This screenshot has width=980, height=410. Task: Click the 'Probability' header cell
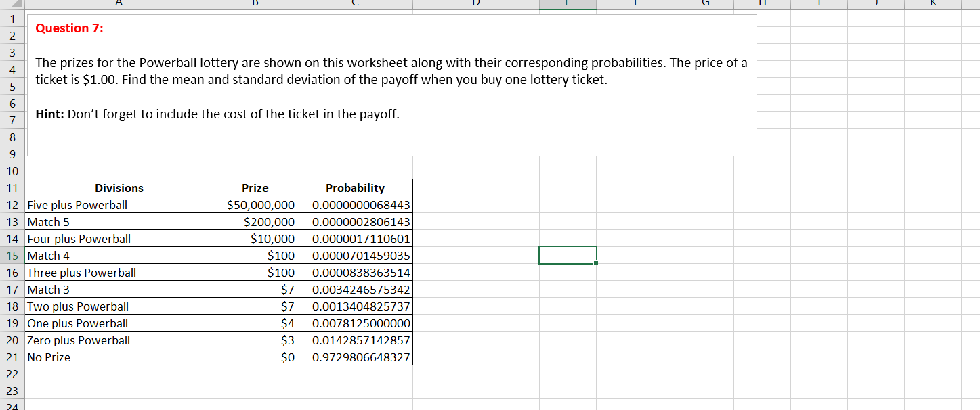pos(355,188)
